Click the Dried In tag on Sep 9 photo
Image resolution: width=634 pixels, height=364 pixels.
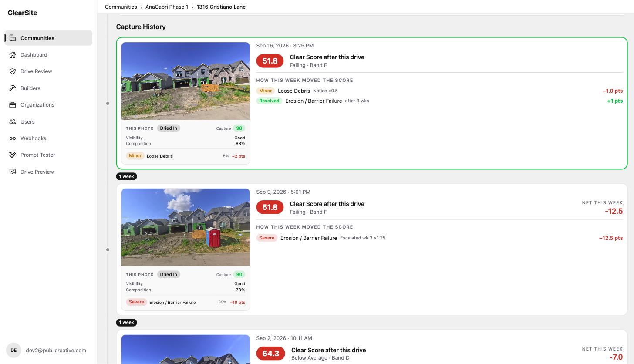tap(169, 275)
